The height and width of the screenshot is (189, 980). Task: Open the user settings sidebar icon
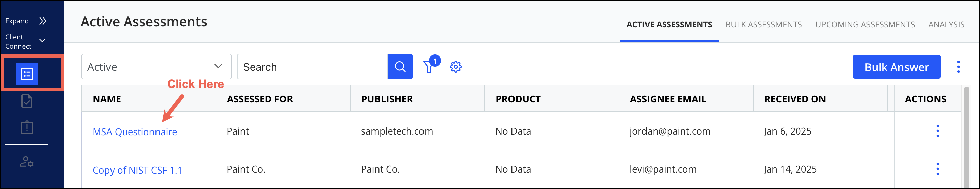point(27,162)
